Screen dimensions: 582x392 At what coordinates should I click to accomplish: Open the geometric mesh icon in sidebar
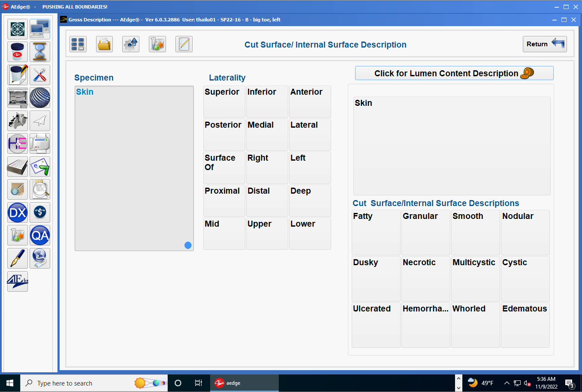pos(18,29)
